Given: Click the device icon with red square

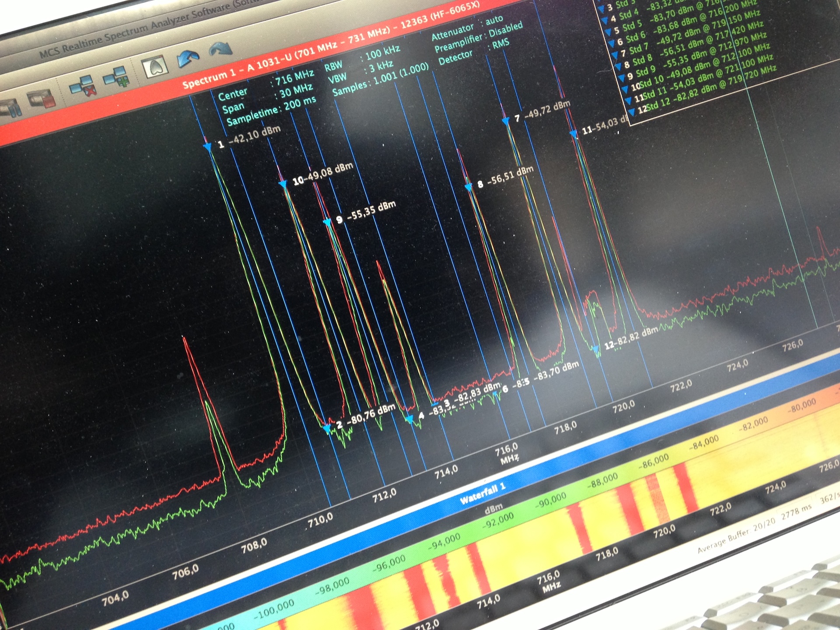Looking at the screenshot, I should click(42, 98).
